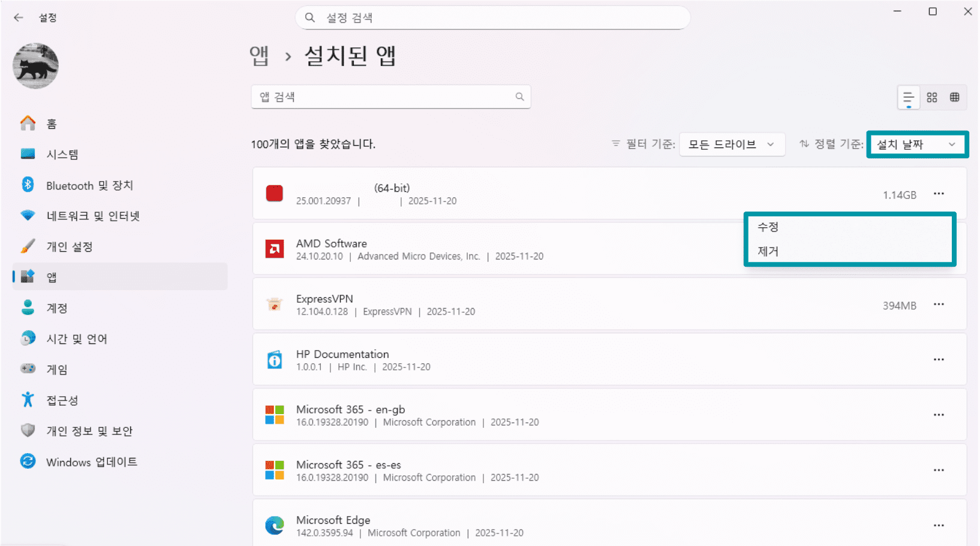Click the user profile picture
The width and height of the screenshot is (980, 546).
(35, 66)
